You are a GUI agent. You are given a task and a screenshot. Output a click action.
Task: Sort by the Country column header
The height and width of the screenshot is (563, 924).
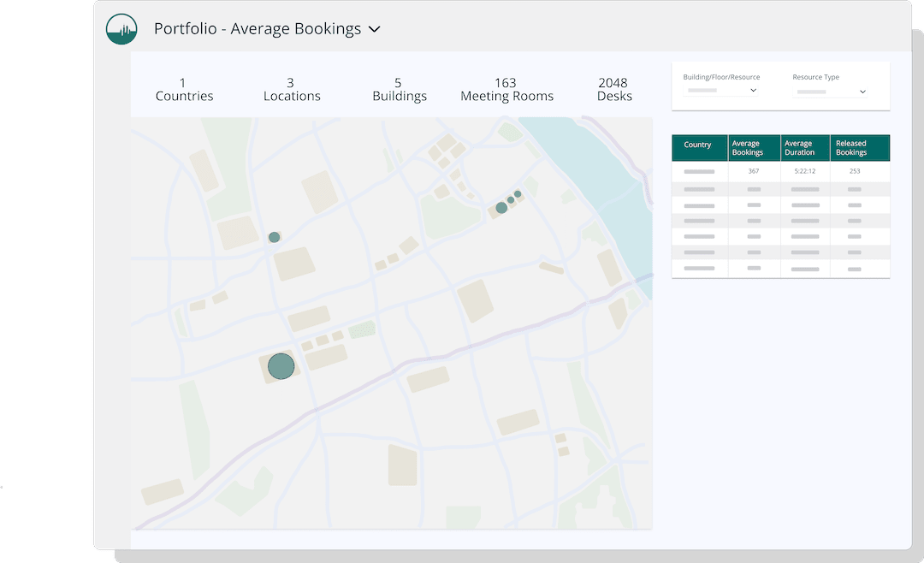pyautogui.click(x=699, y=146)
